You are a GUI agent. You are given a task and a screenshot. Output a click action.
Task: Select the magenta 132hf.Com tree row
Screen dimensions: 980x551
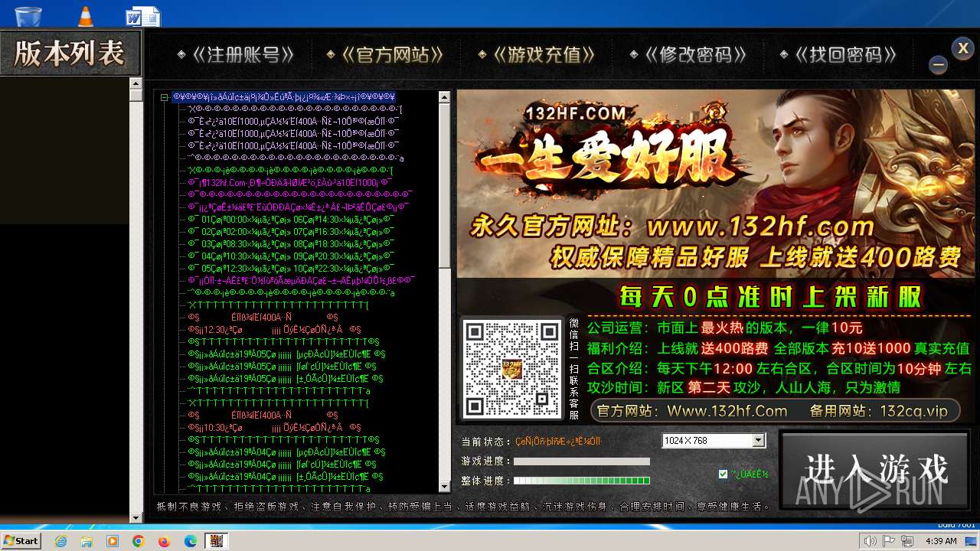290,182
